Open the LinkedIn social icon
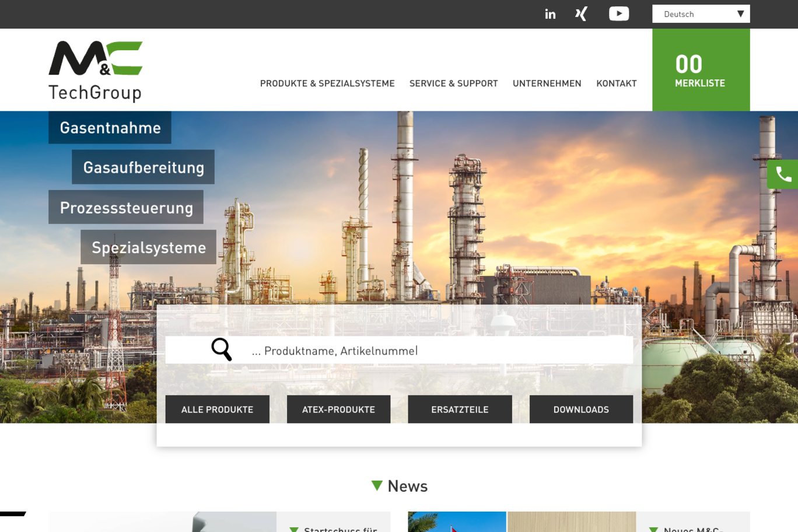Screen dimensions: 798x532 [x=550, y=14]
